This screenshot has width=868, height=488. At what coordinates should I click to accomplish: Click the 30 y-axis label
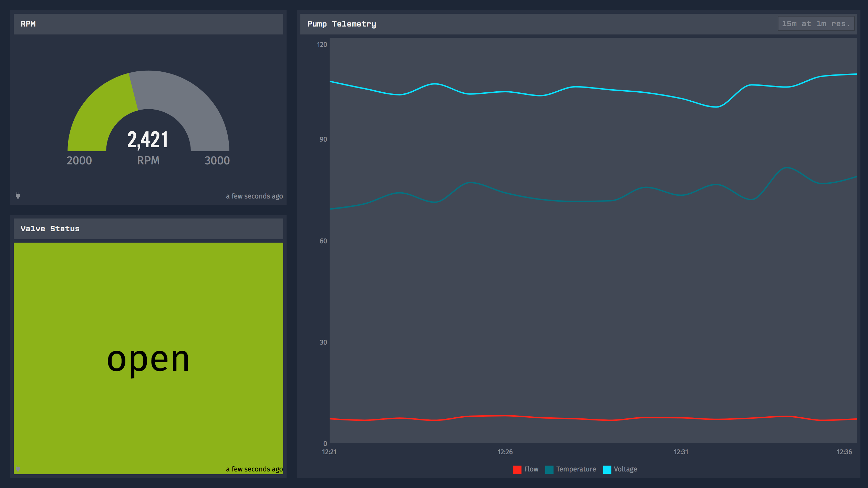(x=323, y=342)
